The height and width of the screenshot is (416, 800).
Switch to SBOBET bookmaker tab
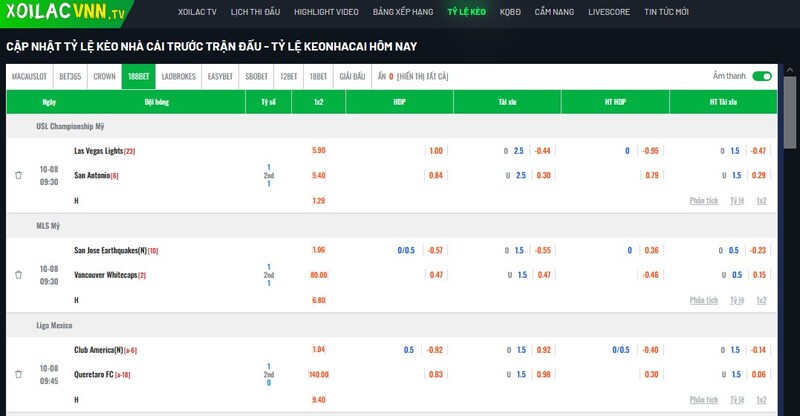point(256,77)
